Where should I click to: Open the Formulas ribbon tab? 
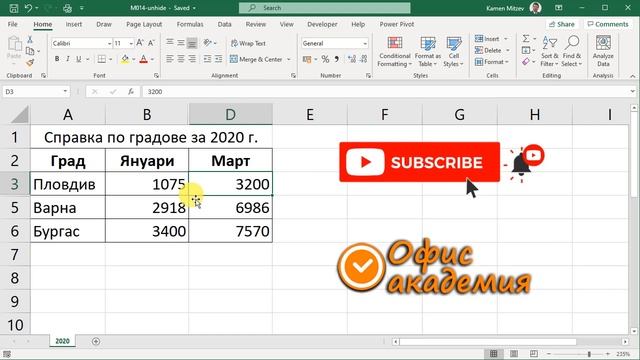tap(190, 24)
